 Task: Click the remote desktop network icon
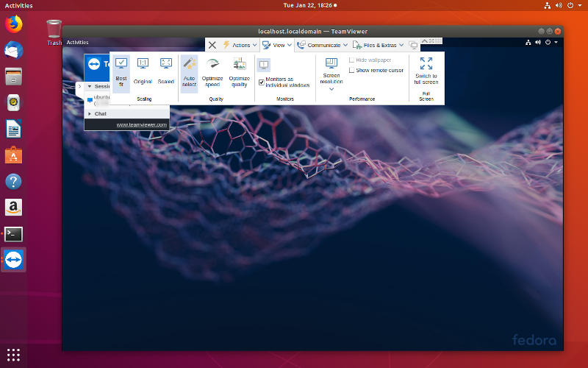tap(528, 43)
